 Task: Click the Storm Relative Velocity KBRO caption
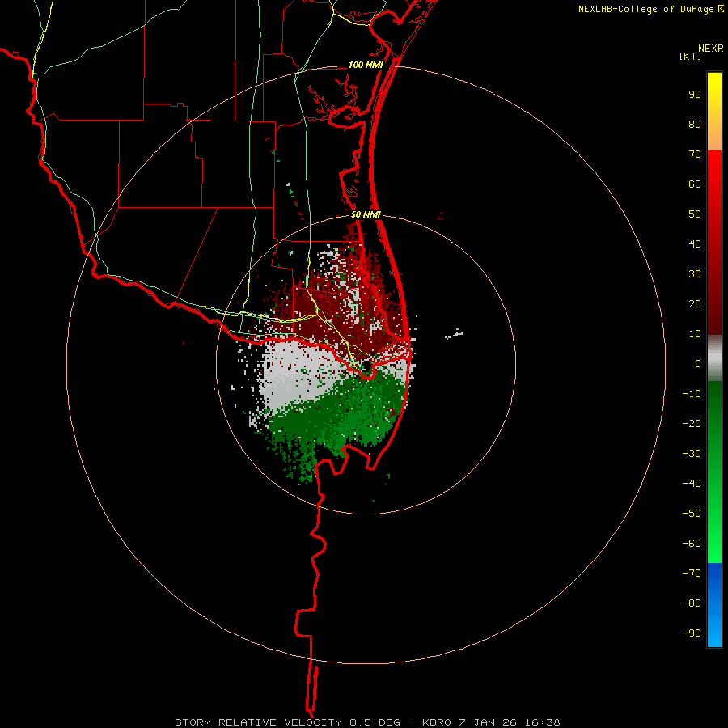(x=368, y=722)
